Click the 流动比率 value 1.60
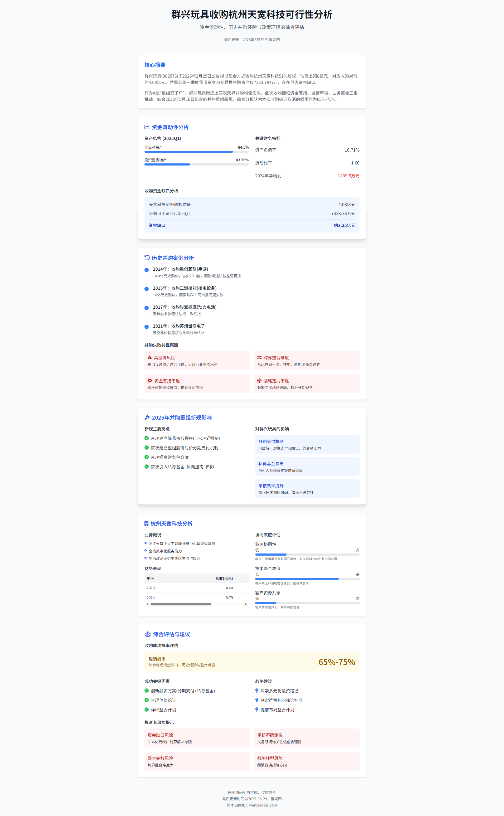 coord(355,163)
